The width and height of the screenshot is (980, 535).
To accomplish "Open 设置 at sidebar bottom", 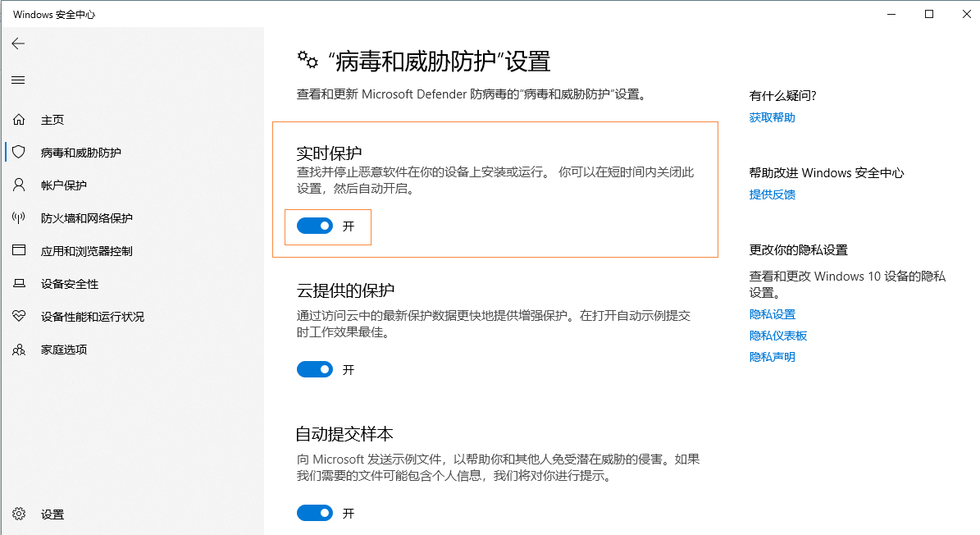I will coord(52,514).
